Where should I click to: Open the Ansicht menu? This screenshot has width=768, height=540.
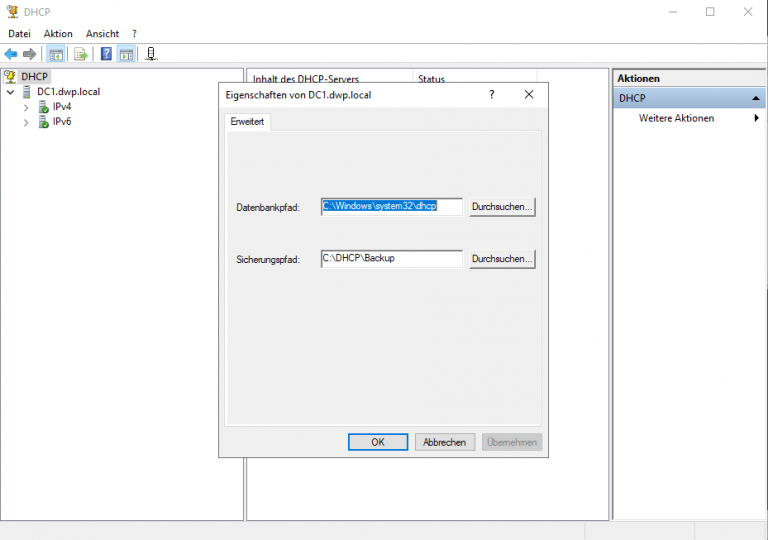pyautogui.click(x=102, y=34)
